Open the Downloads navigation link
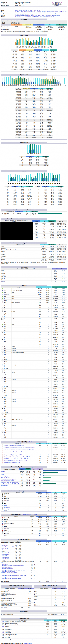Image resolution: width=68 pixels, height=644 pixels. pos(29,13)
